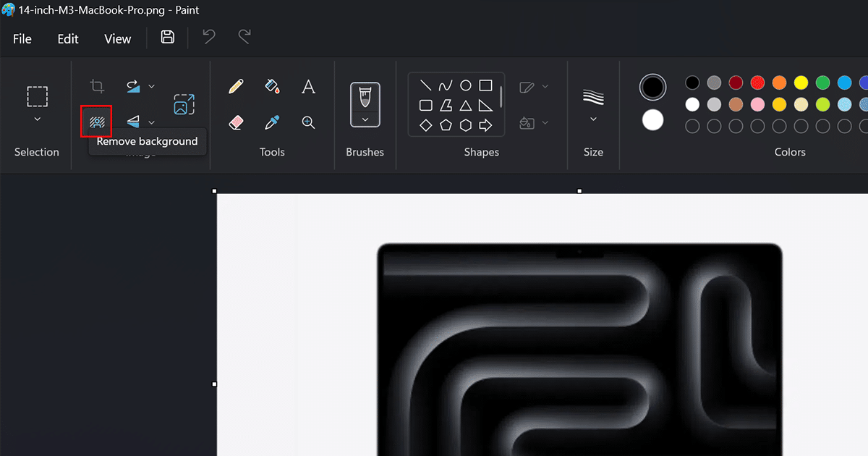The image size is (868, 456).
Task: Select the Eraser tool
Action: click(x=236, y=122)
